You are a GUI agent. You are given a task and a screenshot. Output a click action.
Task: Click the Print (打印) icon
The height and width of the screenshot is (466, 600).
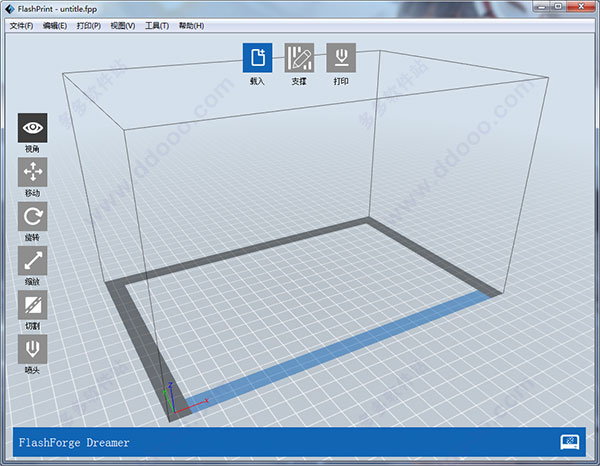[x=341, y=58]
